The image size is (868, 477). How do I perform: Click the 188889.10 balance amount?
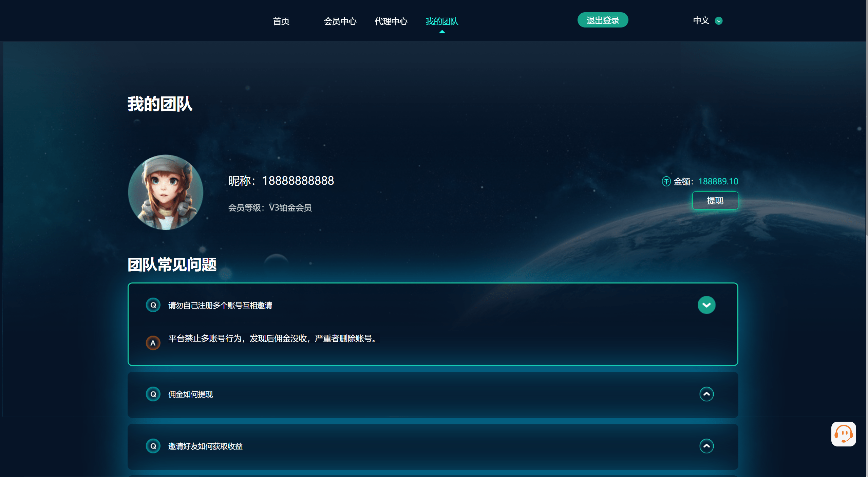pos(718,182)
